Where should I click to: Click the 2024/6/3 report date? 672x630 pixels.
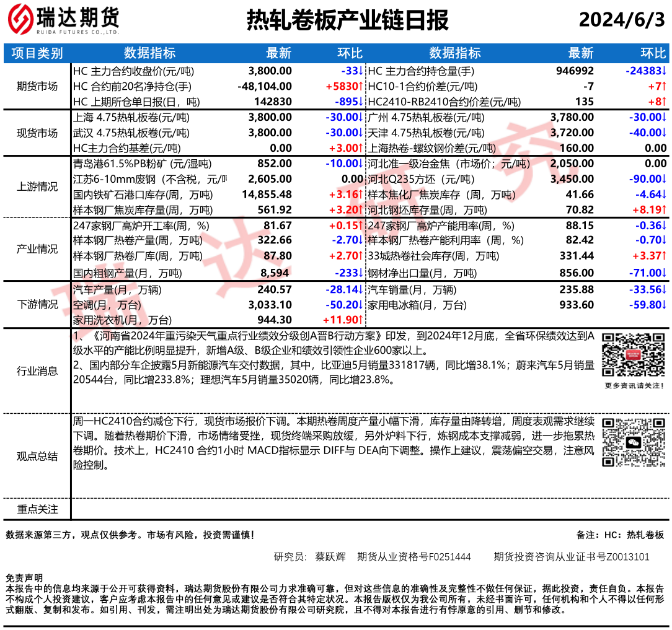coord(621,20)
